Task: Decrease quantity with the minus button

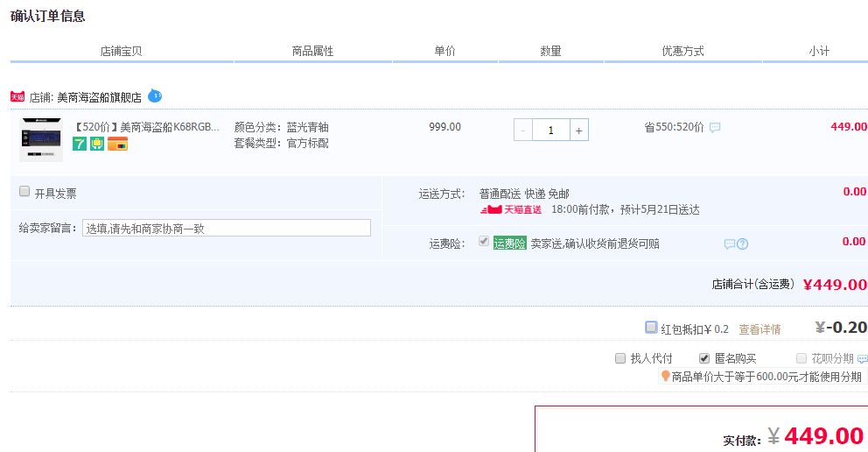Action: (523, 131)
